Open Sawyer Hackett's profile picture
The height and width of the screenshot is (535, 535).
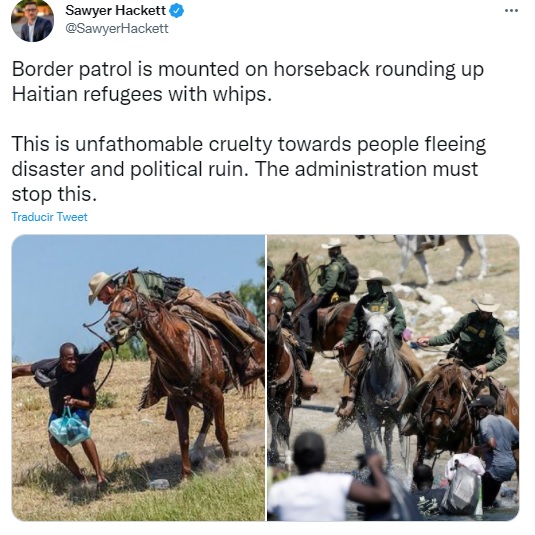32,20
